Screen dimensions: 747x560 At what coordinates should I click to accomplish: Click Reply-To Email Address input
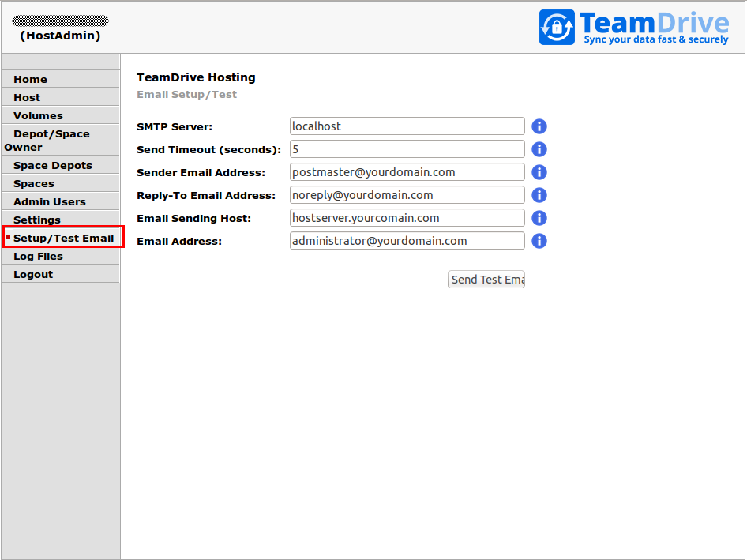tap(407, 195)
